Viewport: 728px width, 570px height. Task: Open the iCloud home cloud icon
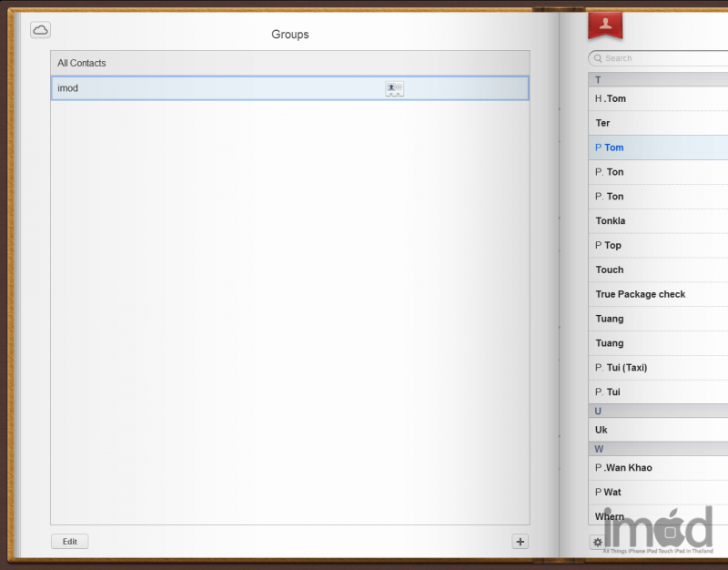tap(40, 30)
